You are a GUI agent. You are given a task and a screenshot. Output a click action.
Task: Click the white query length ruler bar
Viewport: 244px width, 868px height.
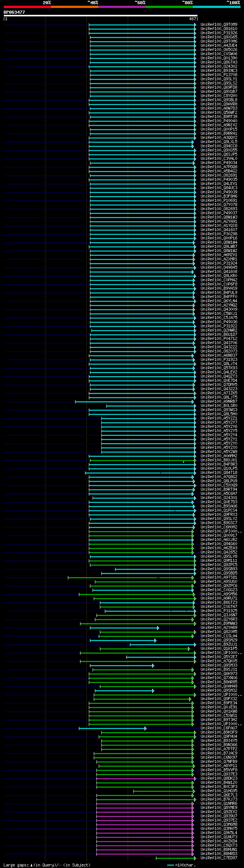(x=101, y=16)
